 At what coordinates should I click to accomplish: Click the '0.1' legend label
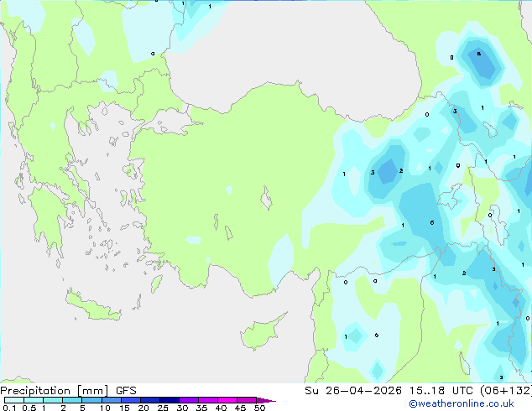coord(9,408)
